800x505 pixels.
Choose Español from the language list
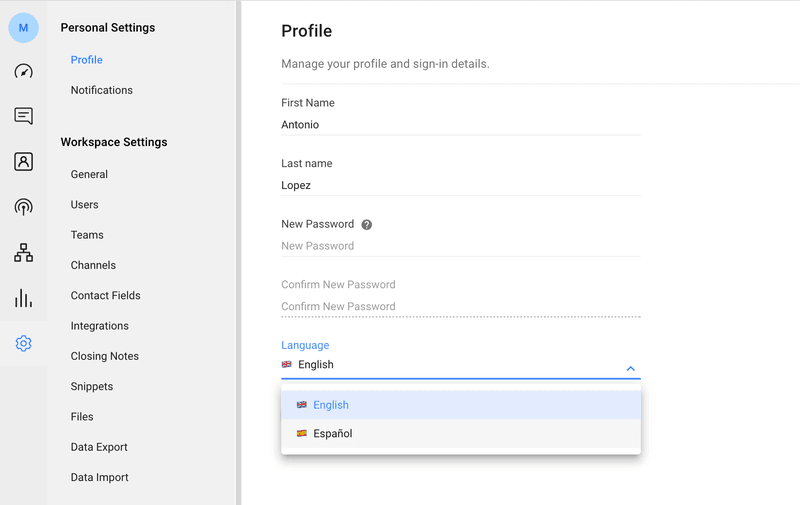tap(332, 434)
